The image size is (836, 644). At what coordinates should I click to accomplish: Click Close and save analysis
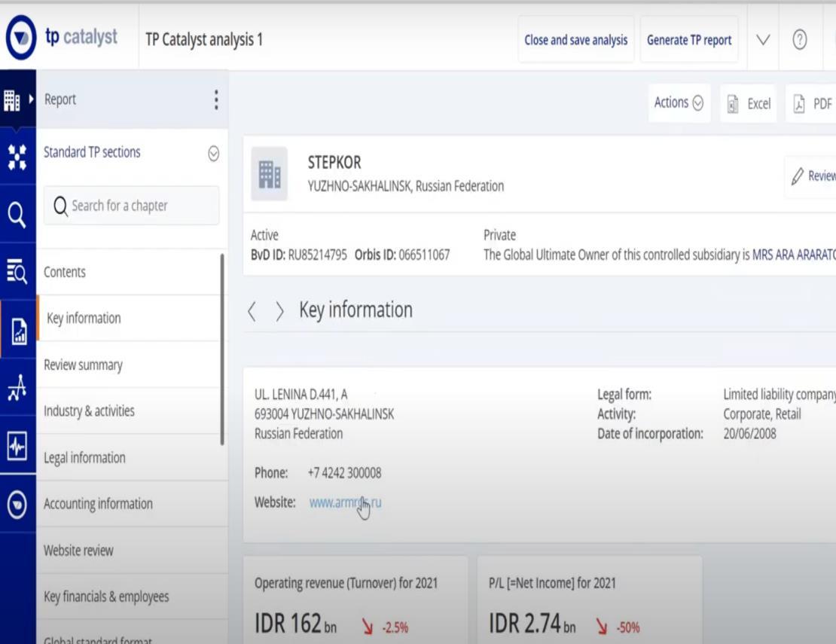(x=576, y=39)
